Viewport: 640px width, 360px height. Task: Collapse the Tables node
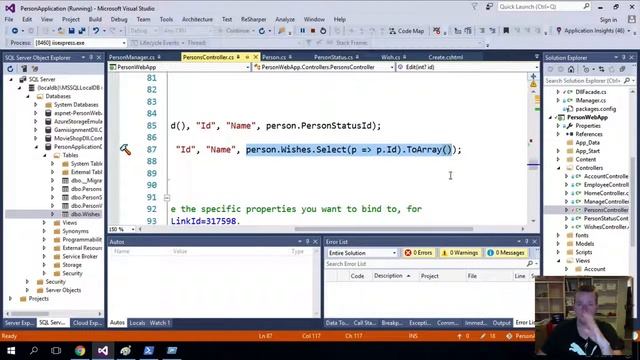click(x=45, y=156)
